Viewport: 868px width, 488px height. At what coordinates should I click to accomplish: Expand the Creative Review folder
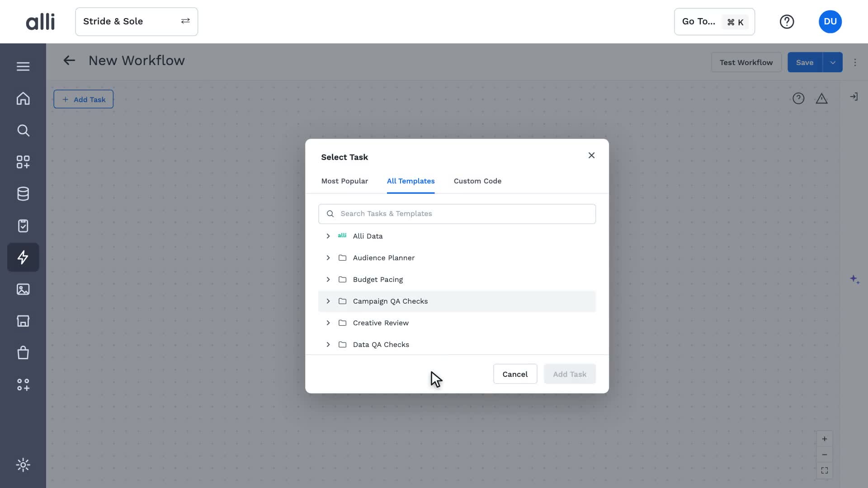(x=328, y=323)
